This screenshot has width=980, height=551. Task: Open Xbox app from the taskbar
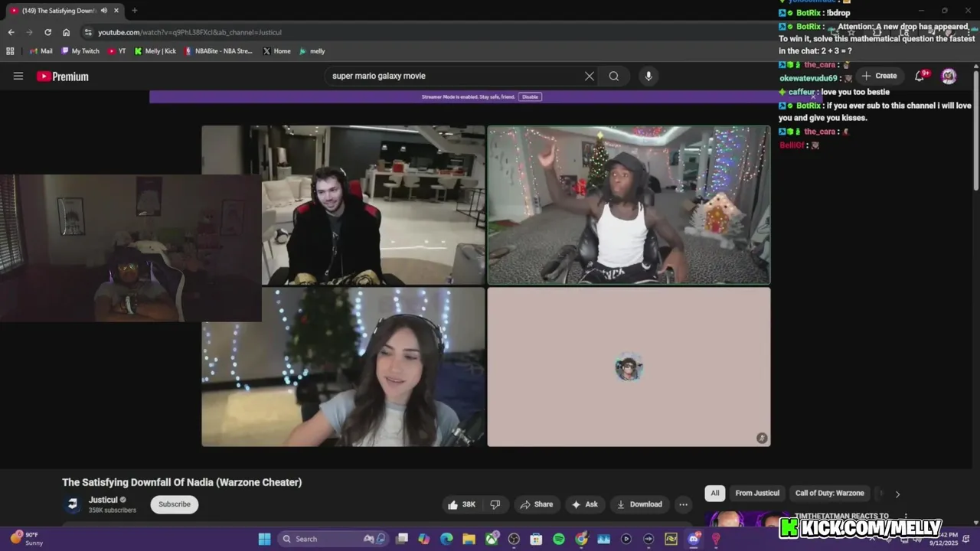point(492,539)
